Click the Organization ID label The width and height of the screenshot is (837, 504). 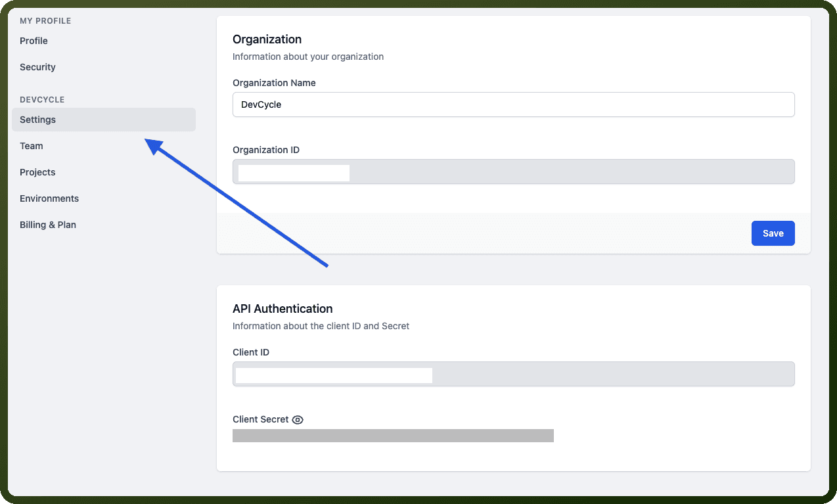[x=266, y=150]
